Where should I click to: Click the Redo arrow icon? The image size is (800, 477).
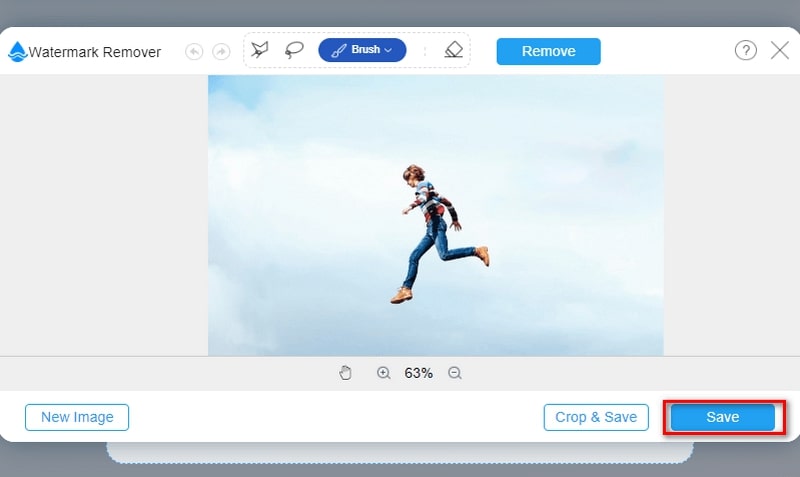(x=221, y=51)
